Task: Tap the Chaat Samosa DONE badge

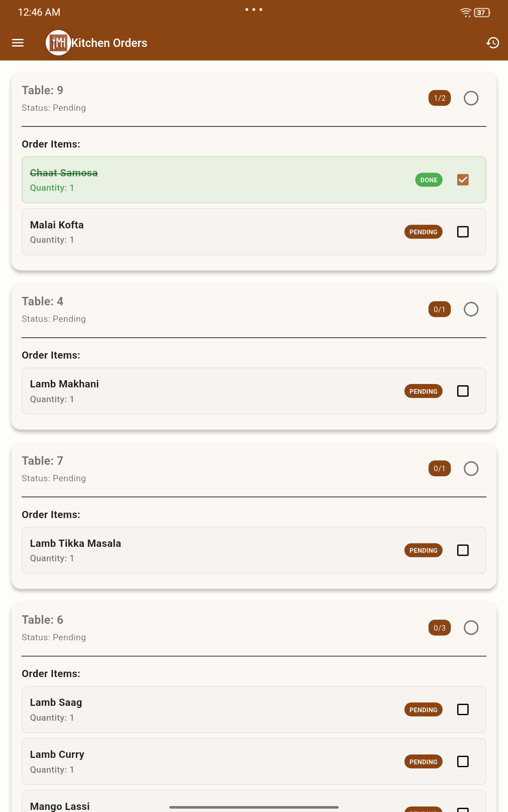Action: tap(429, 180)
